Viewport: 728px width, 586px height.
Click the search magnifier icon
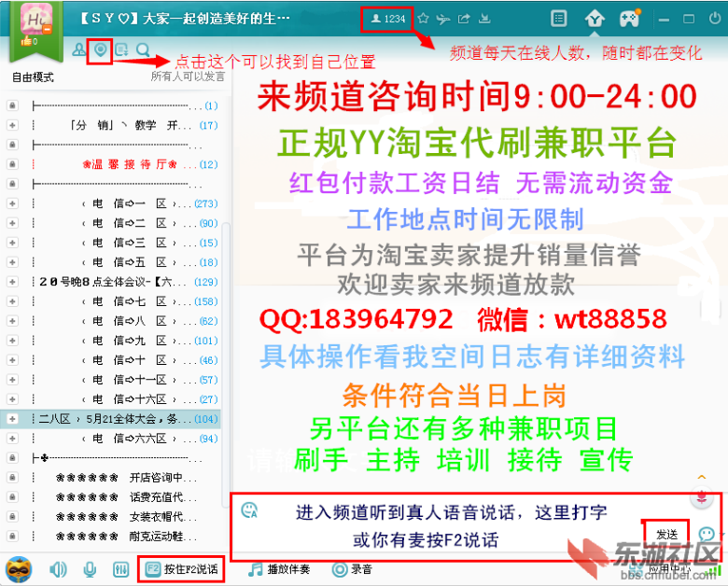[x=143, y=49]
